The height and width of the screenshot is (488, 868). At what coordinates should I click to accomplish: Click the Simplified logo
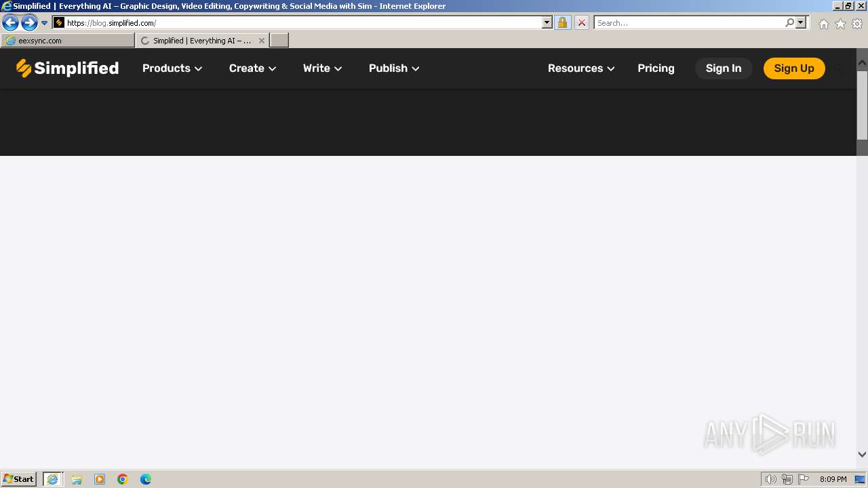click(x=67, y=68)
